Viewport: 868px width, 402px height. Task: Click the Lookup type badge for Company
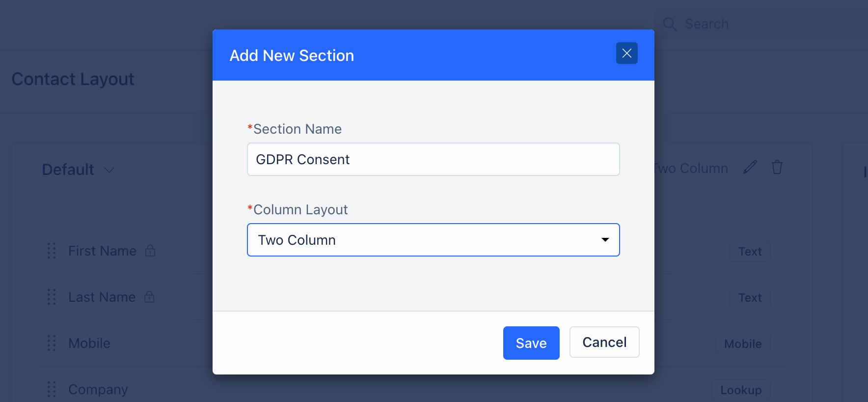741,390
